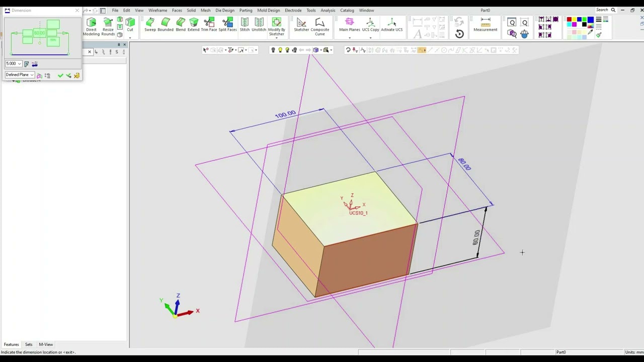Activate the Trim Face tool
This screenshot has width=644, height=362.
[209, 25]
